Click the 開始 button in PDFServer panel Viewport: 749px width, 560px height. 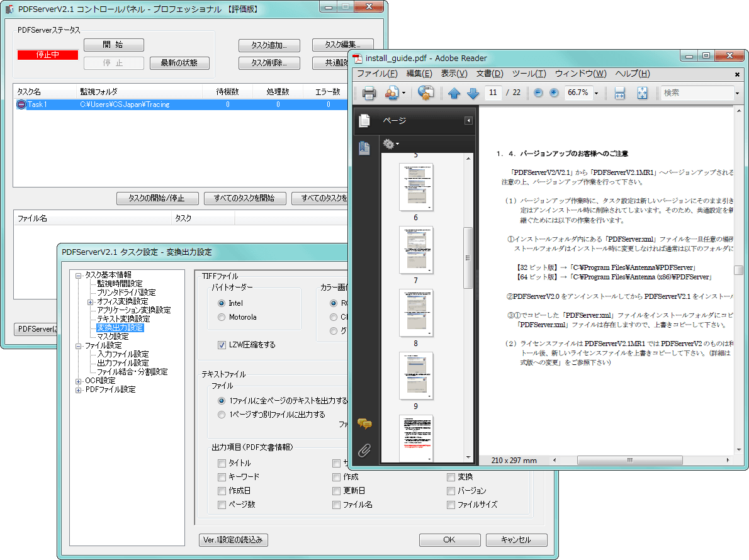click(x=114, y=45)
